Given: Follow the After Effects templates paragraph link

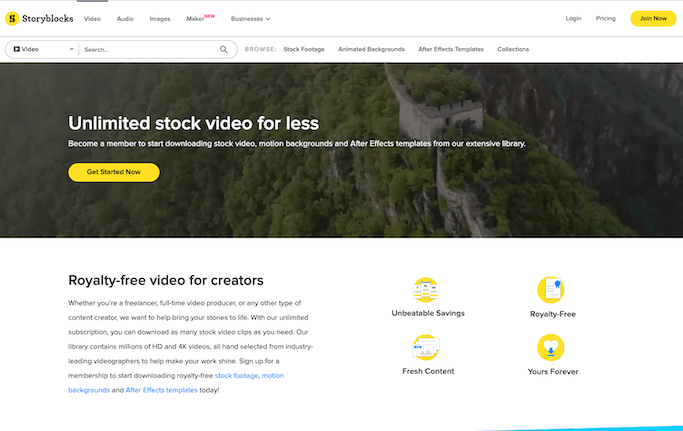Looking at the screenshot, I should point(161,390).
